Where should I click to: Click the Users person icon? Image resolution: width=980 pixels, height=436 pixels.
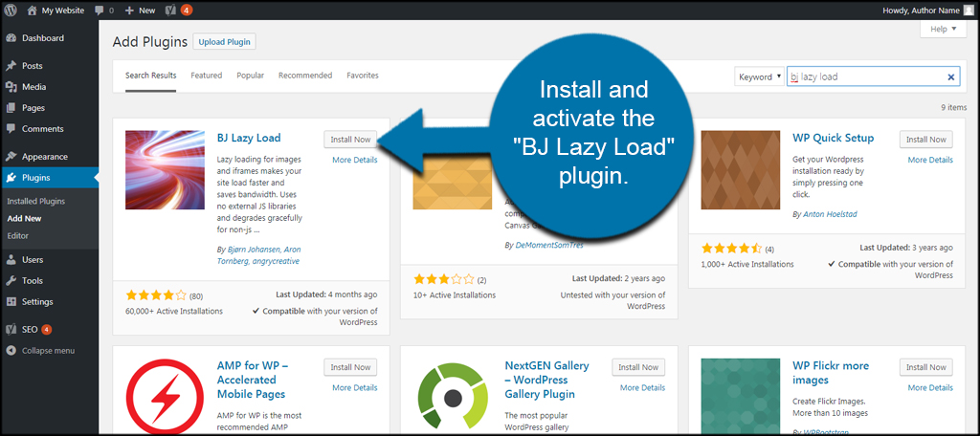click(x=11, y=259)
